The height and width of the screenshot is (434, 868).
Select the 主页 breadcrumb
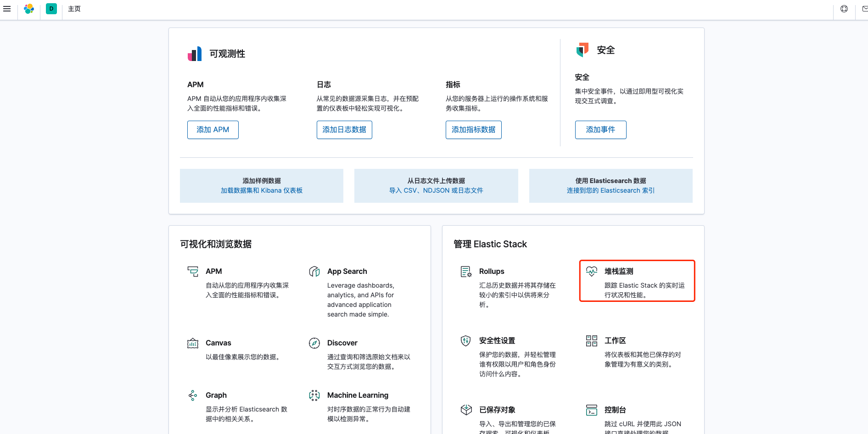pos(74,9)
